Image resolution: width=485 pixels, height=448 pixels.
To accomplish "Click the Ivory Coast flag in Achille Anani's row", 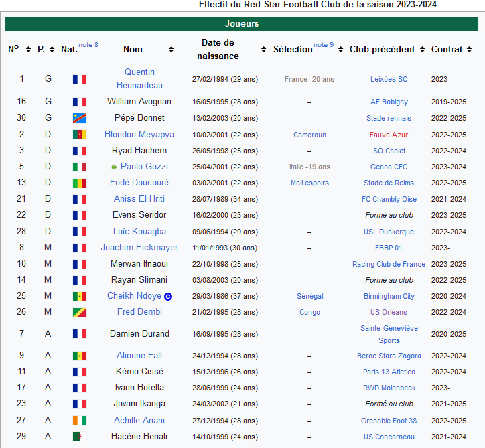I will coord(80,421).
